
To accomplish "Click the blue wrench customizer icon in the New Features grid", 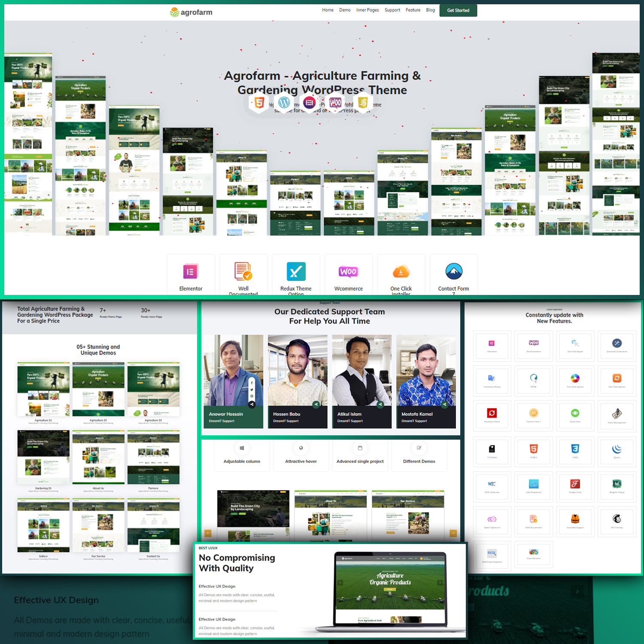I will coord(617,343).
